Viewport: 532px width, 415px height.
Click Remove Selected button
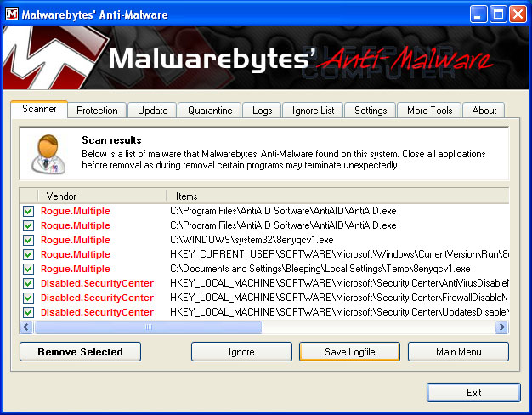pyautogui.click(x=80, y=351)
